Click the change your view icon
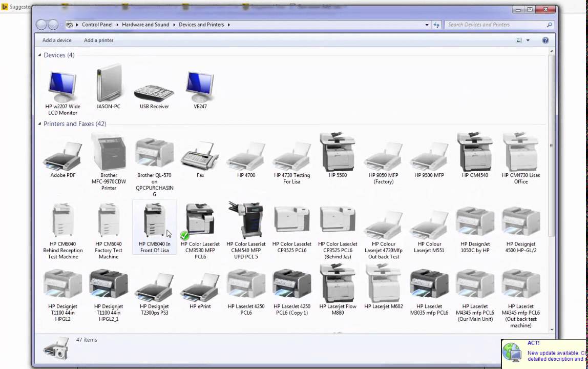The height and width of the screenshot is (369, 588). tap(519, 40)
